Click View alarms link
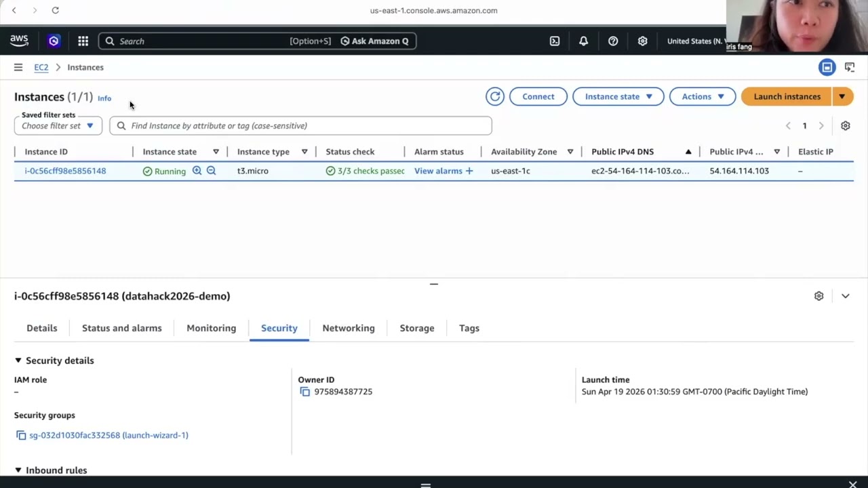Viewport: 868px width, 488px height. point(438,171)
